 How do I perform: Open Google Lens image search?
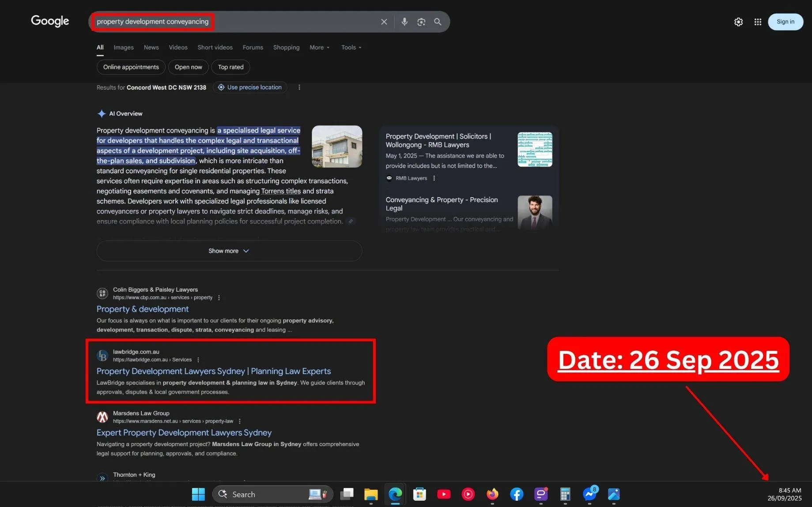coord(421,21)
